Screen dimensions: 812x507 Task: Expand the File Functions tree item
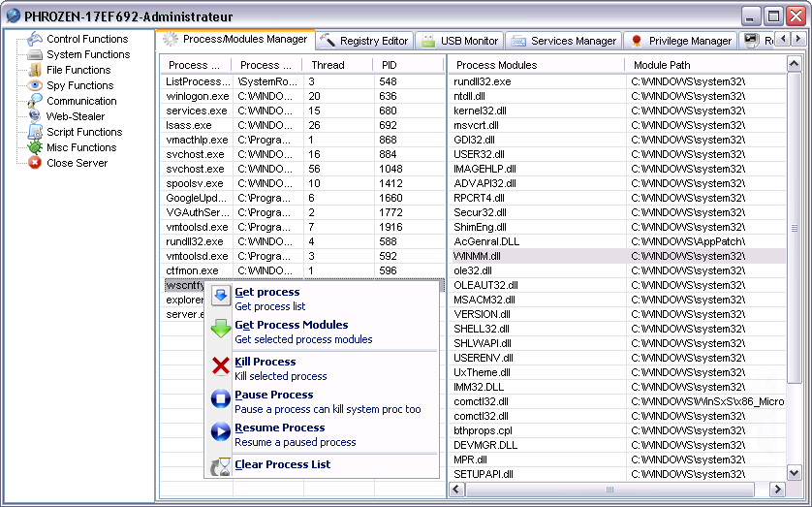(x=78, y=70)
